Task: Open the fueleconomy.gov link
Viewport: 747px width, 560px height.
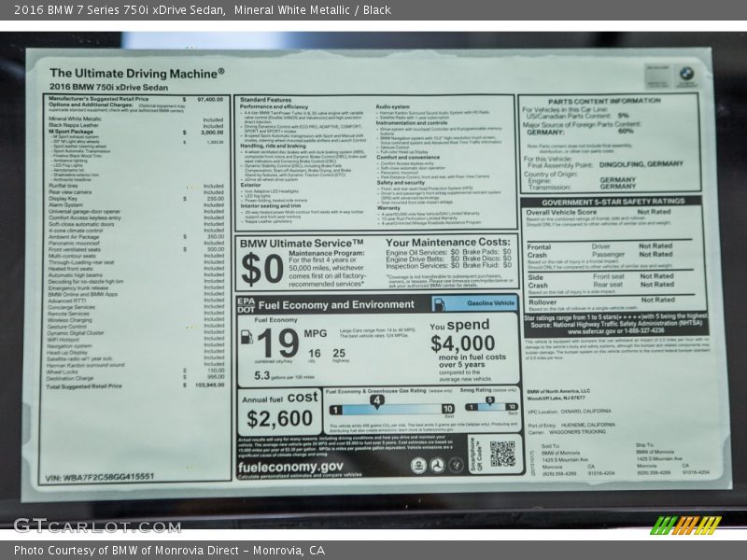Action: point(290,467)
